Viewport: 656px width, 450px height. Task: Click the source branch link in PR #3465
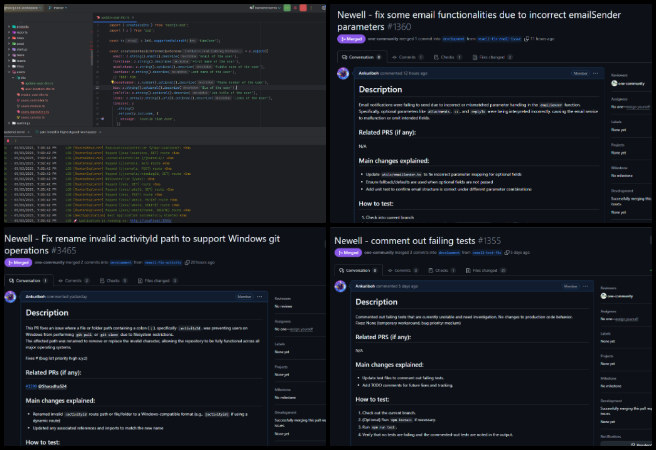click(x=163, y=263)
